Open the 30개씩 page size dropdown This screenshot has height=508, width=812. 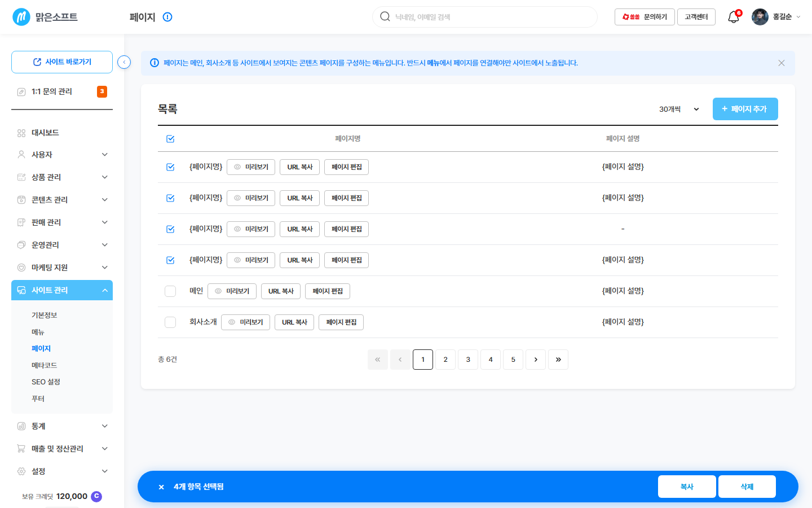(x=679, y=109)
